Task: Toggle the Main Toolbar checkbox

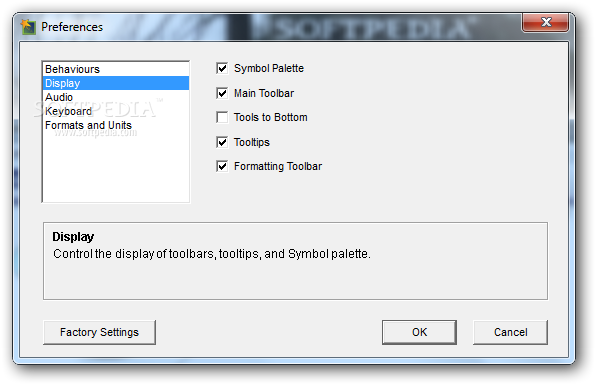Action: click(222, 93)
